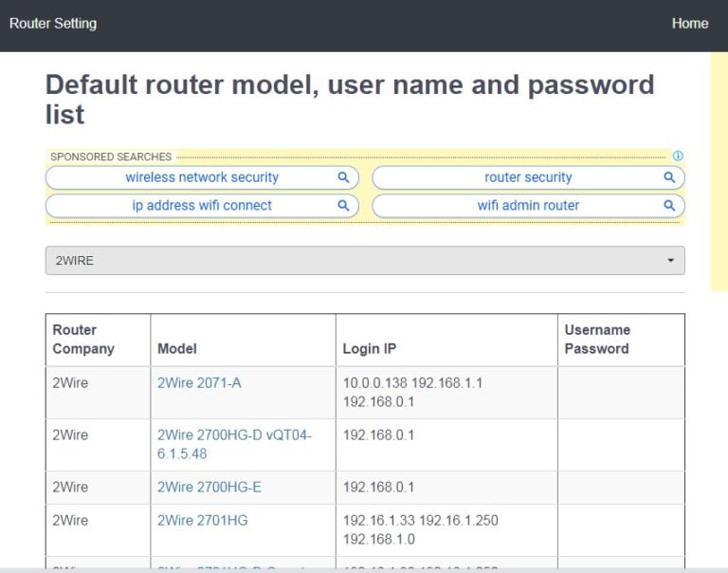Click the Username Password column header

tap(621, 340)
